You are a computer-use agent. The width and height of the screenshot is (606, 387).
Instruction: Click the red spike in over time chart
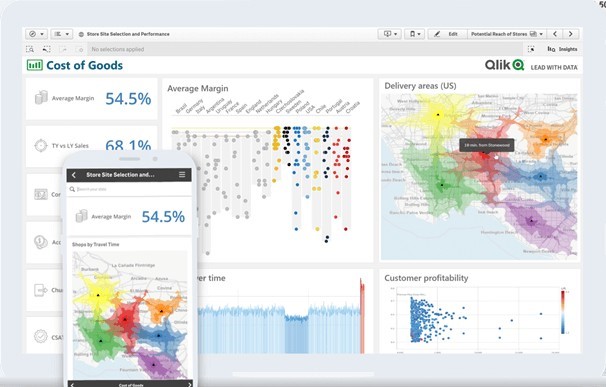pos(362,316)
